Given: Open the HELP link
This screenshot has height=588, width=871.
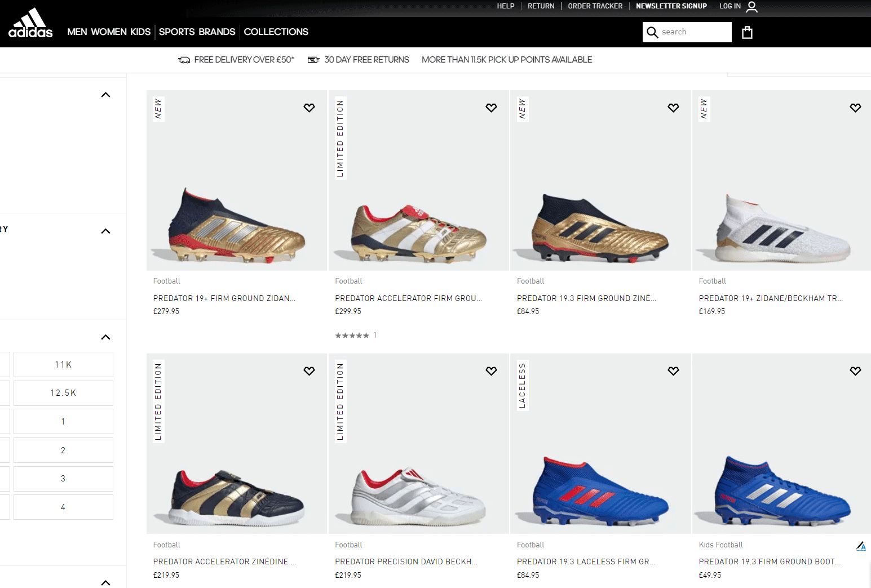Looking at the screenshot, I should [506, 6].
